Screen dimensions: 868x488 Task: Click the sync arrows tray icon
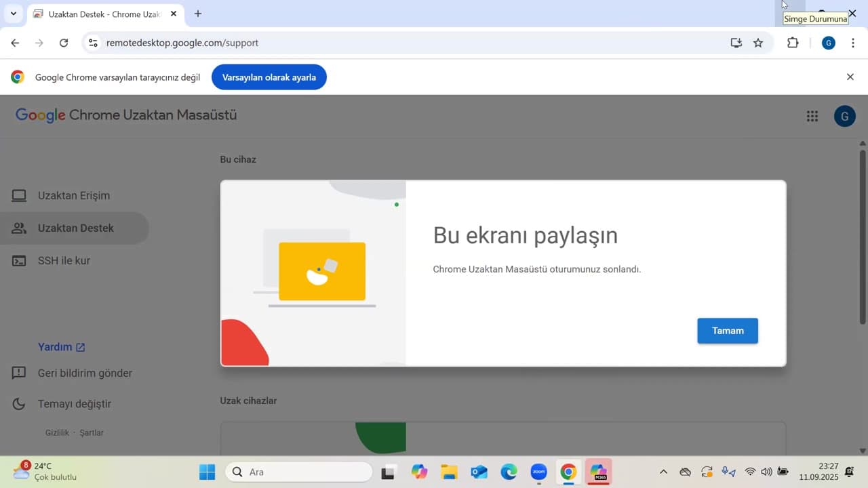[x=707, y=472]
